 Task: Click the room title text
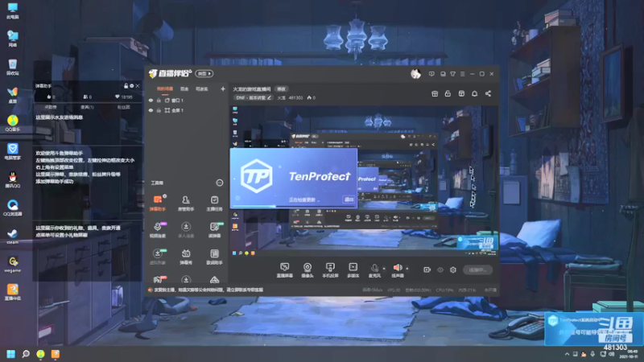click(252, 88)
